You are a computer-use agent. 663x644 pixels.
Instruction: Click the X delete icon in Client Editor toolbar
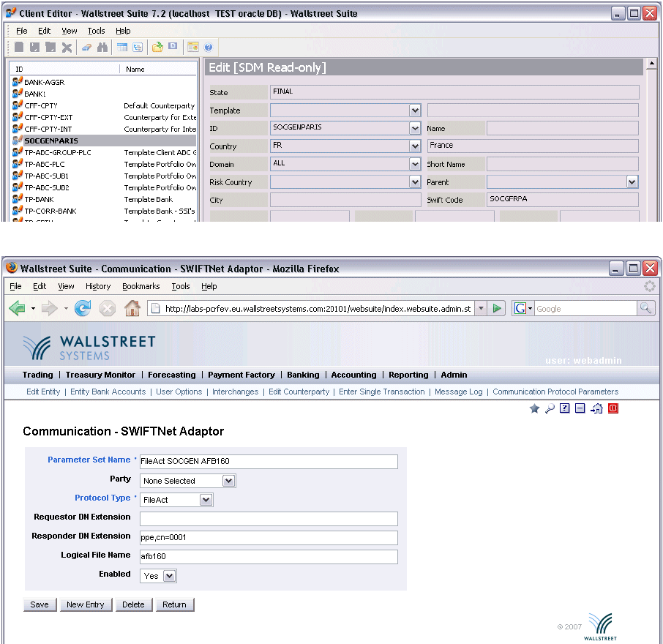tap(67, 47)
